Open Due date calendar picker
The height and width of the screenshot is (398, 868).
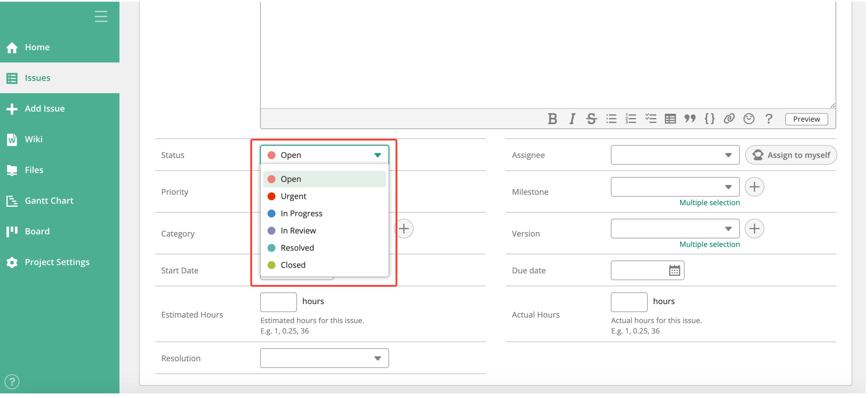674,270
